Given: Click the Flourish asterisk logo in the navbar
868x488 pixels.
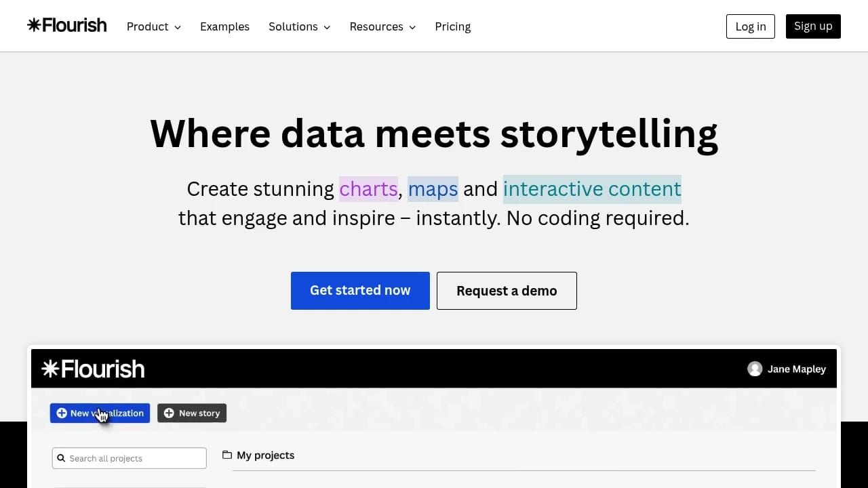Looking at the screenshot, I should [x=34, y=25].
